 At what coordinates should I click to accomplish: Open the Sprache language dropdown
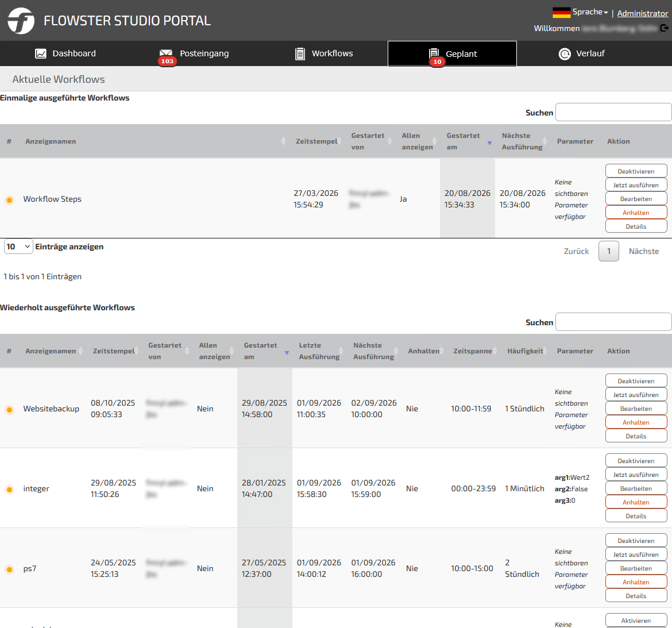[590, 12]
